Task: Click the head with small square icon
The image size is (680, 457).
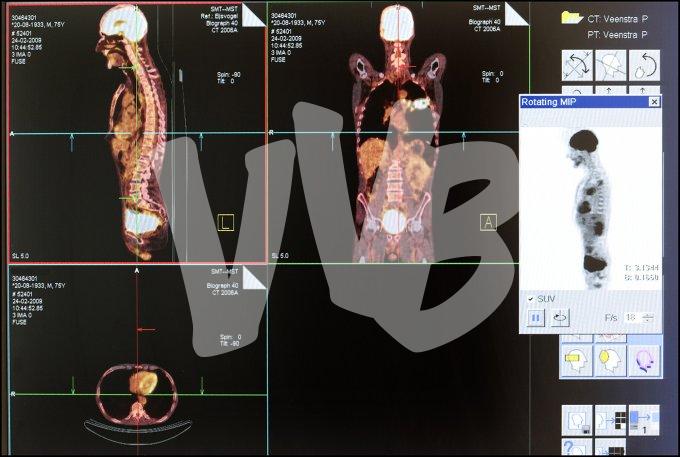Action: [x=577, y=419]
